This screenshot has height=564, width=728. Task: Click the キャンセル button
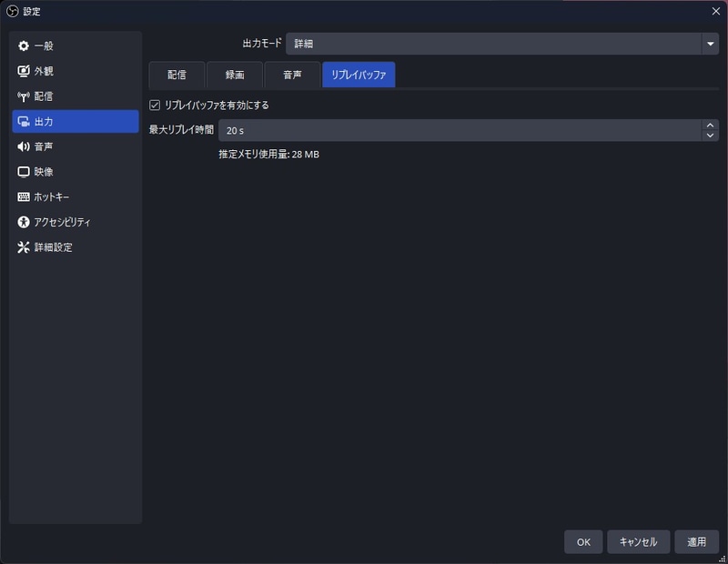click(640, 541)
